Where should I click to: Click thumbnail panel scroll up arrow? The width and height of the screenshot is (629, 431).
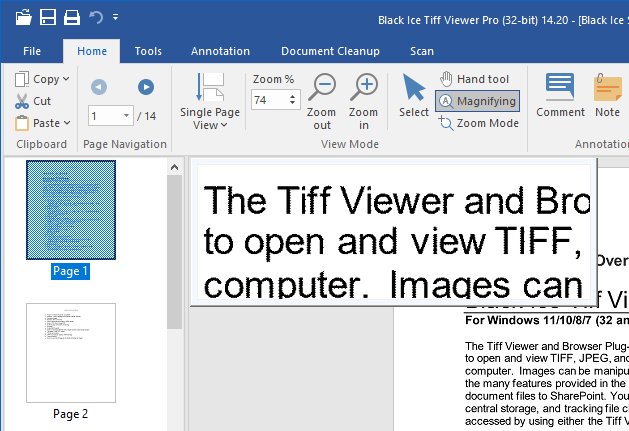(x=174, y=167)
